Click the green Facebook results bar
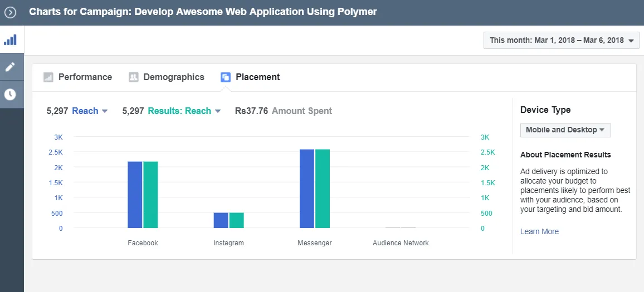 pos(150,195)
